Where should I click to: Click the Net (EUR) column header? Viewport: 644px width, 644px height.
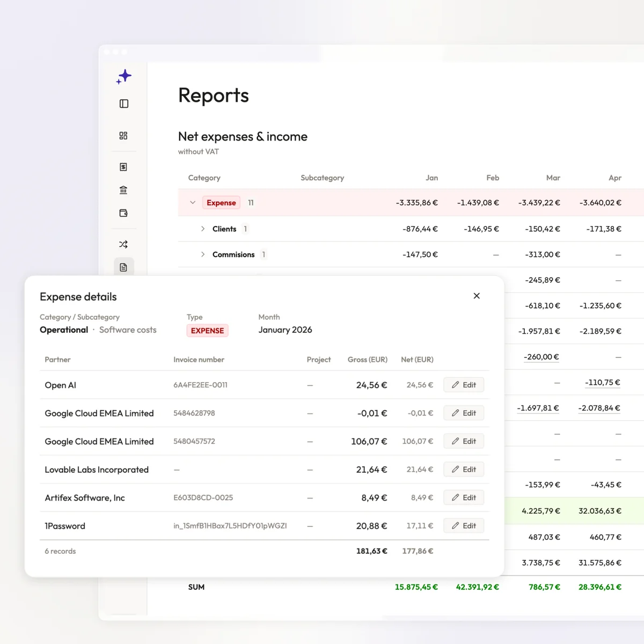417,360
